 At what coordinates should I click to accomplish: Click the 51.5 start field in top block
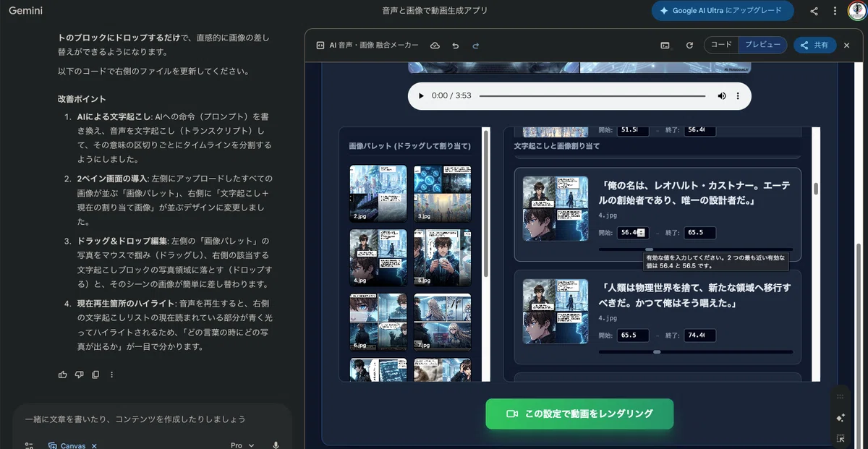[632, 129]
